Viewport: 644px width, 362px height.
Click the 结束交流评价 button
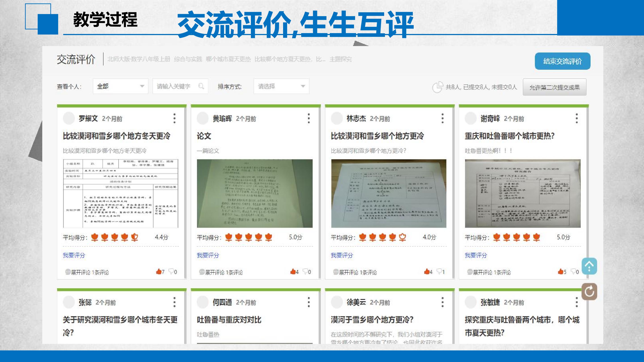tap(563, 61)
